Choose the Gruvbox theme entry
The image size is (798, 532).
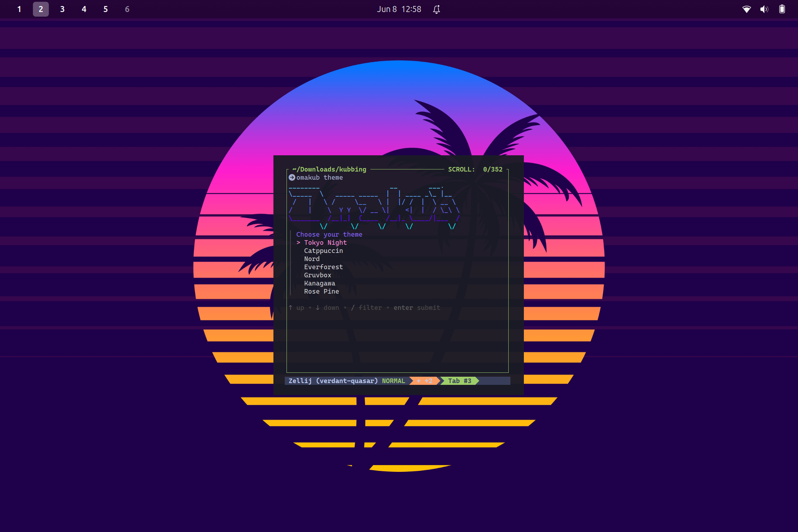point(317,275)
